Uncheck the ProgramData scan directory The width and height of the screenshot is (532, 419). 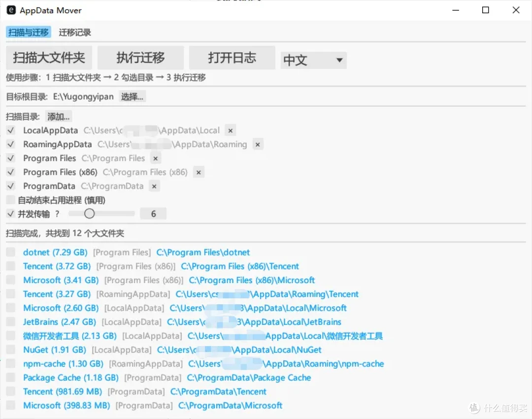(11, 186)
